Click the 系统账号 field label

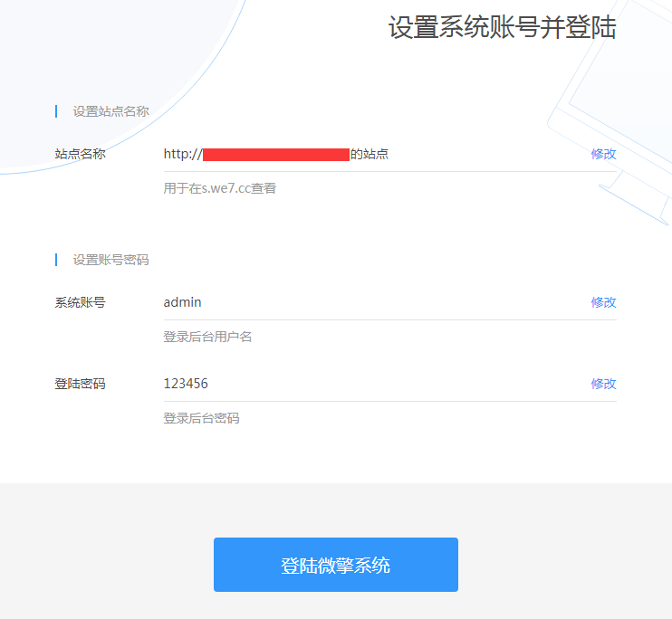pyautogui.click(x=80, y=302)
